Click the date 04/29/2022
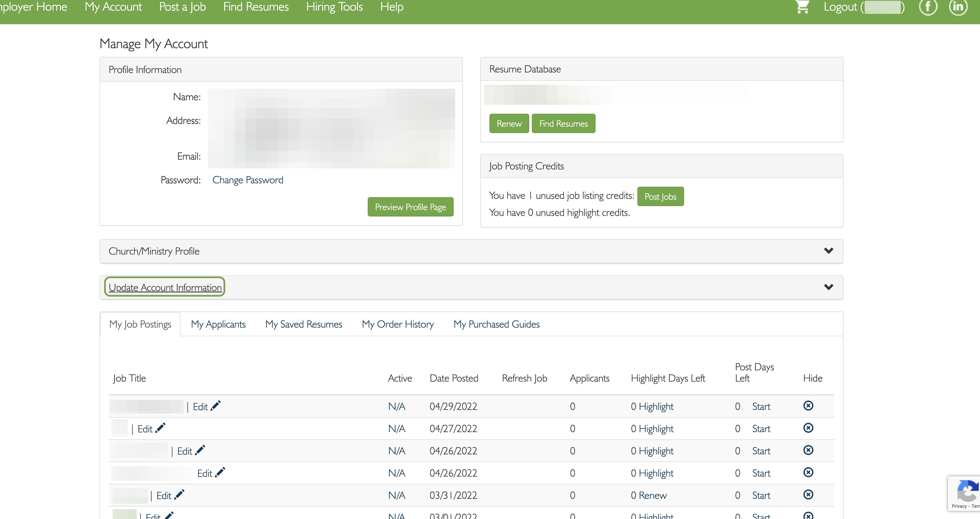The width and height of the screenshot is (980, 519). 453,407
